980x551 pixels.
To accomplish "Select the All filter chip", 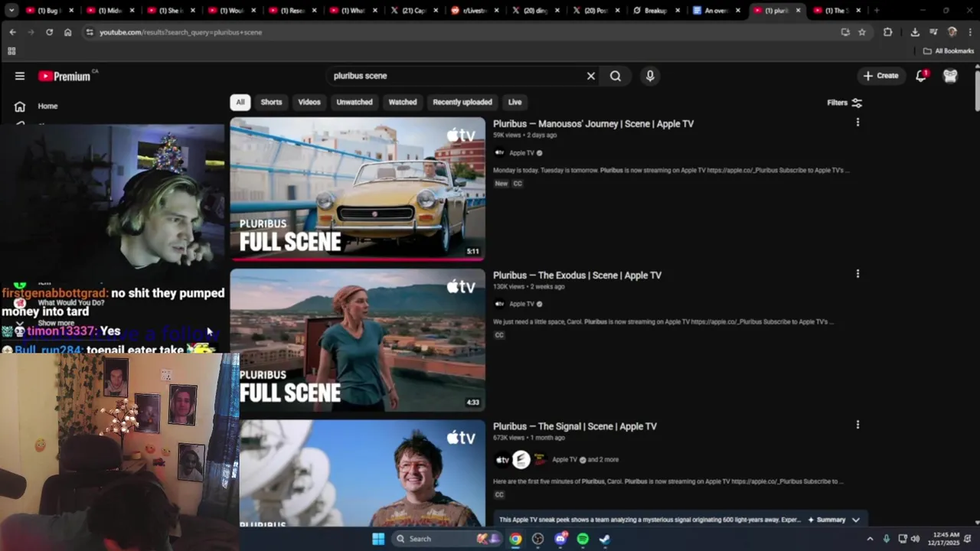I will [240, 102].
